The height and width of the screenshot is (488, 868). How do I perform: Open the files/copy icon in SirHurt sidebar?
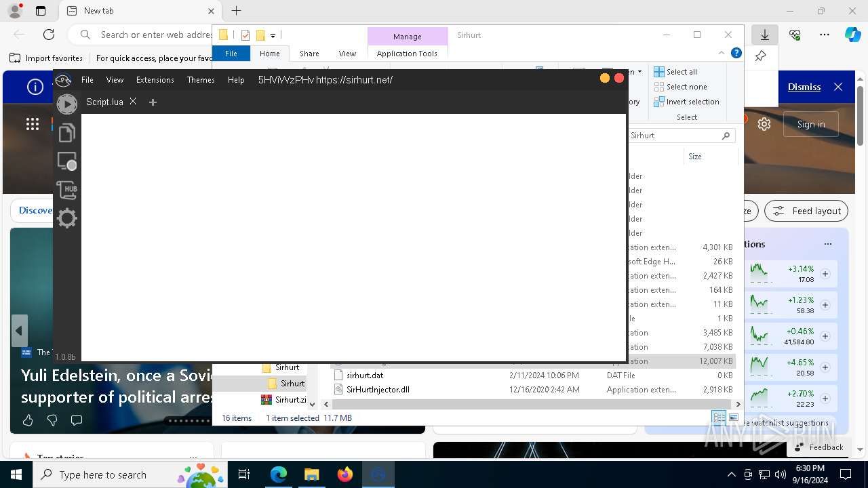point(66,133)
